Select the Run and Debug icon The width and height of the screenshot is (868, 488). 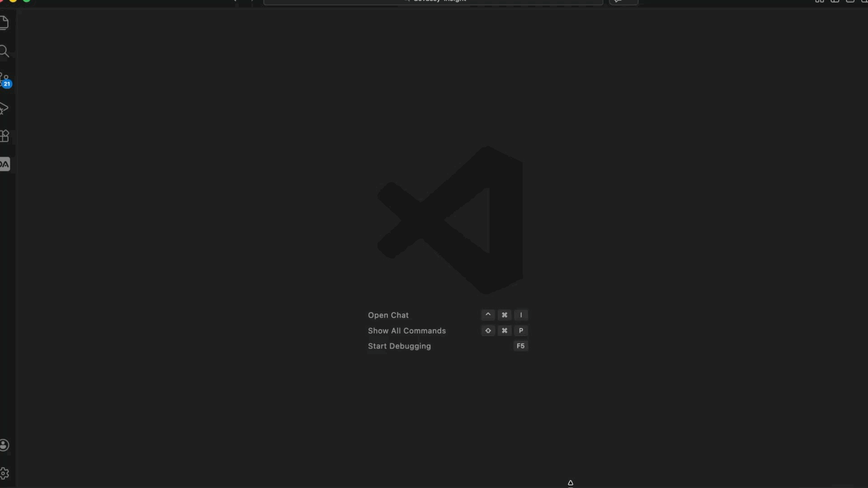[5, 108]
